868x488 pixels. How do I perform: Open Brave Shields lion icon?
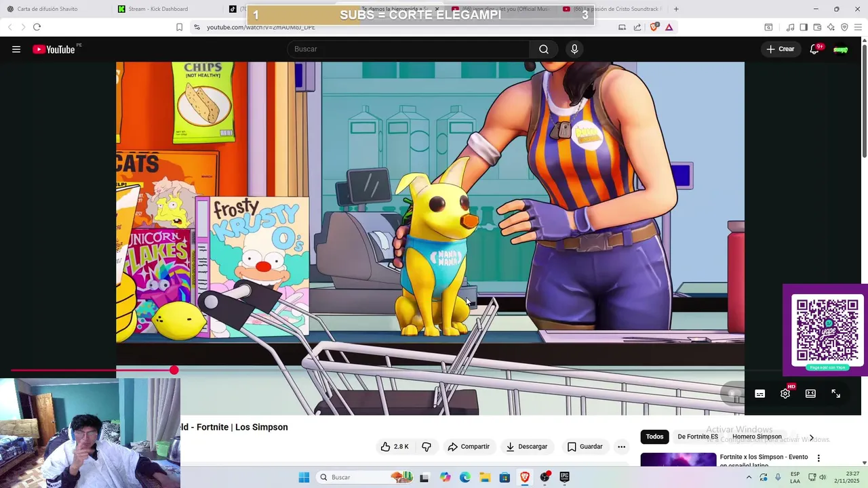654,27
